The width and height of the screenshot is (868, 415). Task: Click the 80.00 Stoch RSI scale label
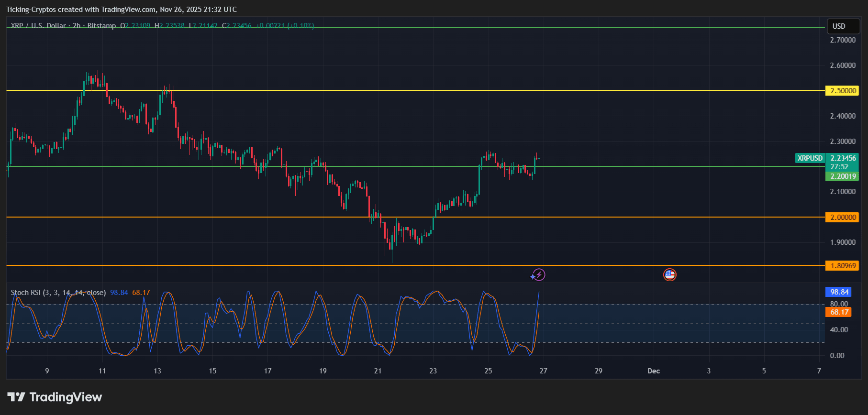[x=839, y=304]
